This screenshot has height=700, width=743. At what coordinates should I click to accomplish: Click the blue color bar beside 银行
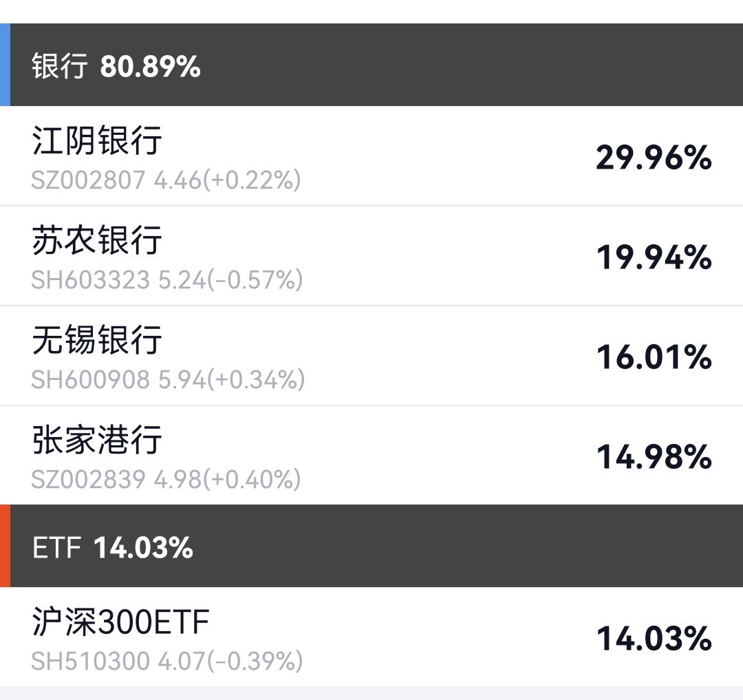coord(5,65)
